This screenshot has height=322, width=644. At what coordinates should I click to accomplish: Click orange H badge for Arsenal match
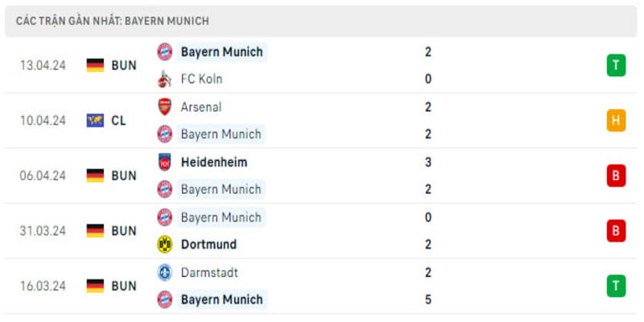[616, 121]
